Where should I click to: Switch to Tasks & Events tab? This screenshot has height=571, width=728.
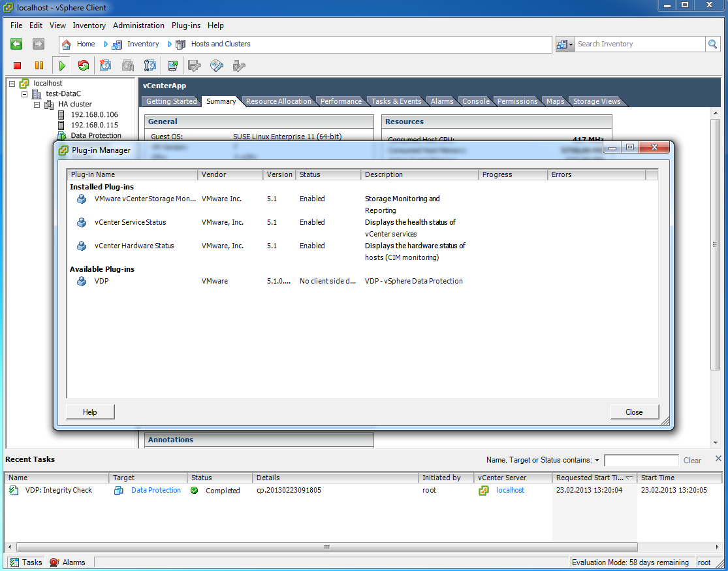(x=396, y=101)
